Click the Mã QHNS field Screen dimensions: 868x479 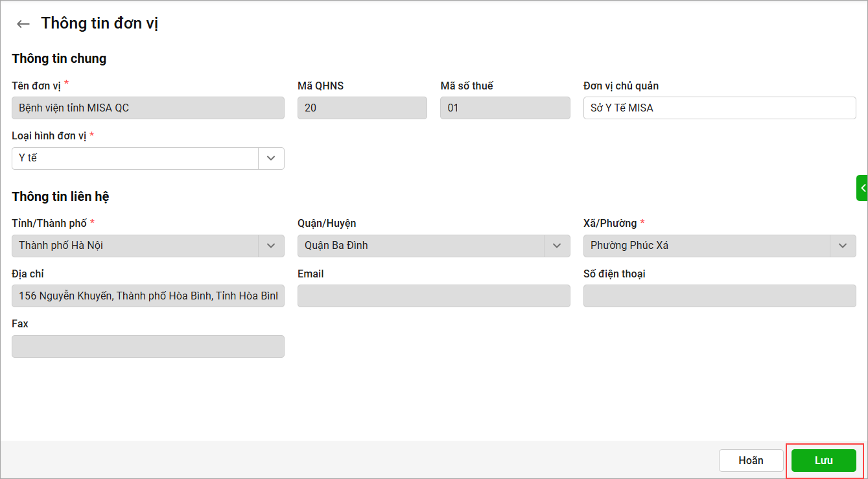click(362, 108)
